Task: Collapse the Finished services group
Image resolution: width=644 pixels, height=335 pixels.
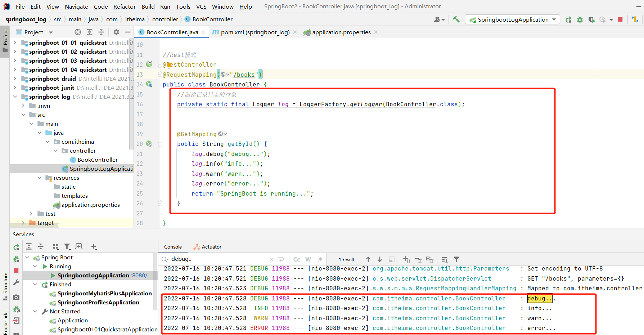Action: coord(35,284)
